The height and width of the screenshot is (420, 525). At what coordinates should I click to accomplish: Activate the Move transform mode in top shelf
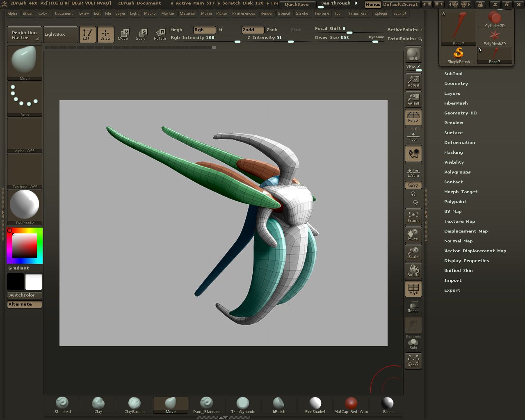(123, 34)
